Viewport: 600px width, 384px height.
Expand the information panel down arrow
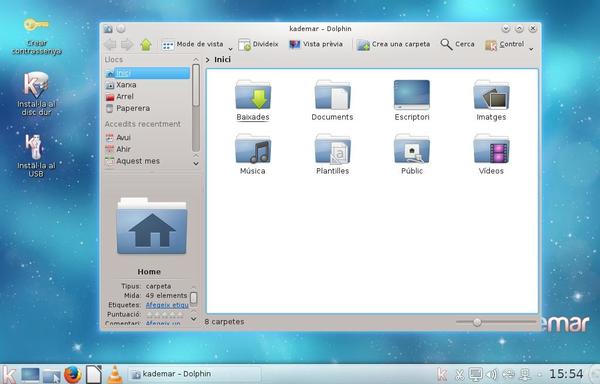(x=194, y=319)
